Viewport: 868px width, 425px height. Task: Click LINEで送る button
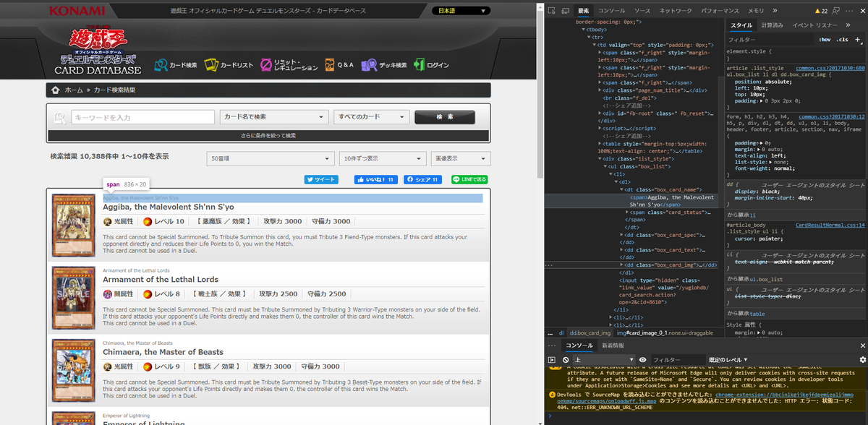click(x=470, y=179)
